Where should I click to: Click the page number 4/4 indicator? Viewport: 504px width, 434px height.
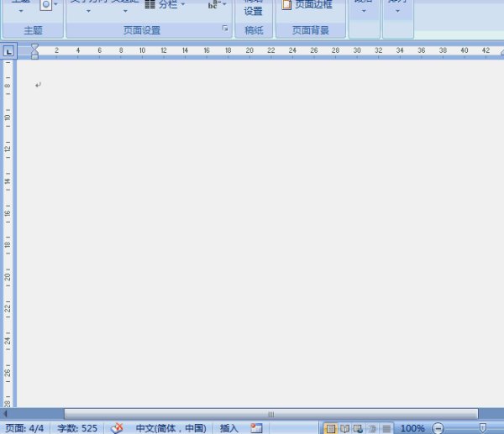click(x=24, y=428)
